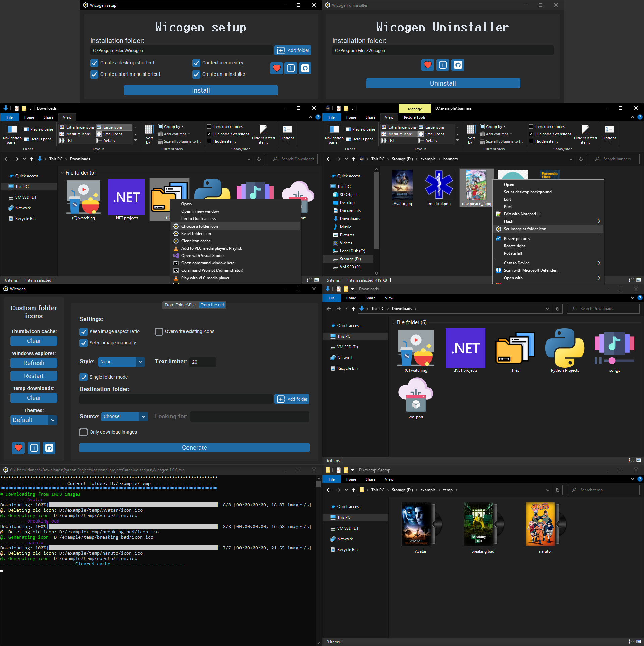Toggle Create a desktop shortcut checkbox

[94, 63]
